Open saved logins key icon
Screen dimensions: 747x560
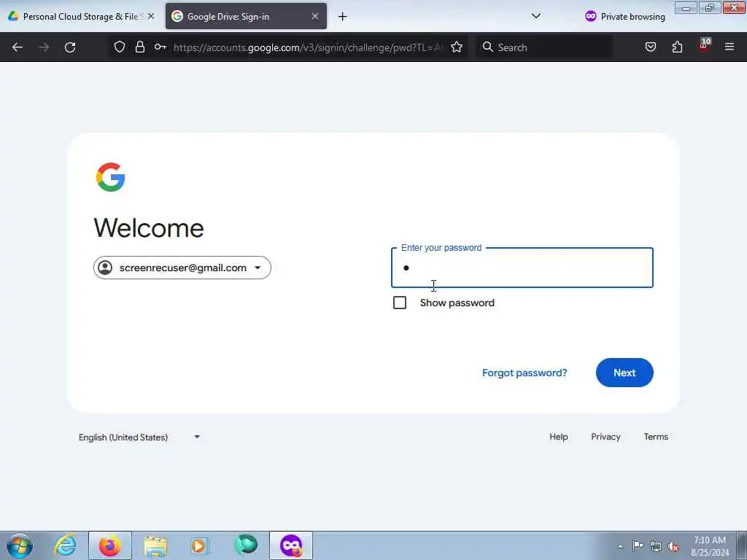(160, 47)
